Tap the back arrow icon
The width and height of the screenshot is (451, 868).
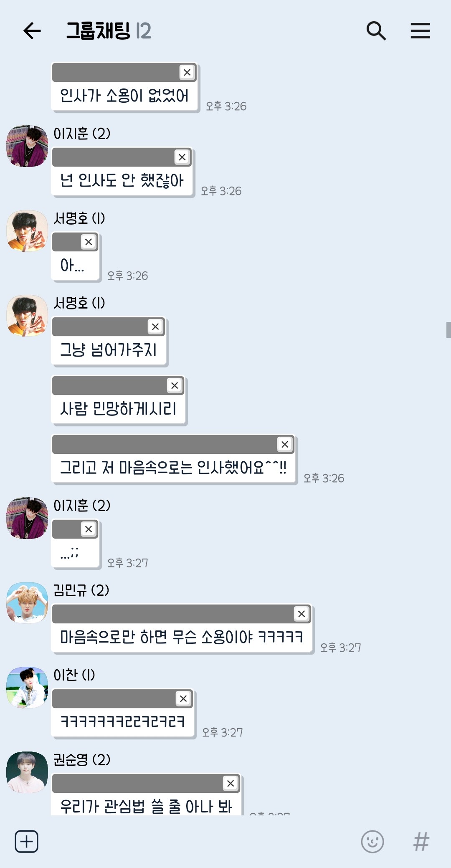(x=32, y=31)
